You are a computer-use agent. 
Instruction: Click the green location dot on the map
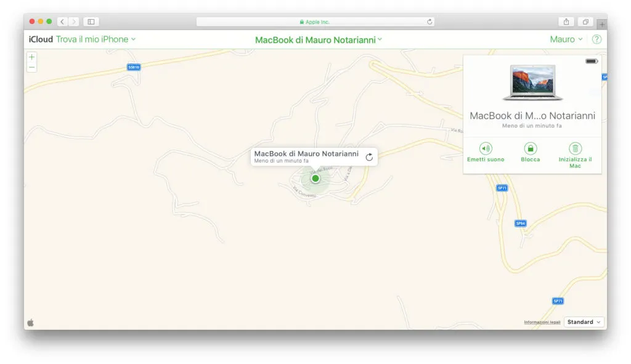(x=315, y=178)
